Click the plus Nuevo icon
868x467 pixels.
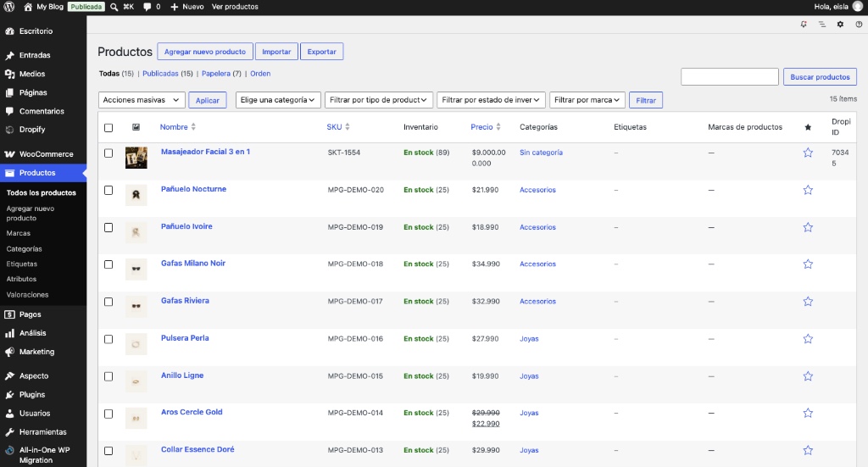pos(174,7)
